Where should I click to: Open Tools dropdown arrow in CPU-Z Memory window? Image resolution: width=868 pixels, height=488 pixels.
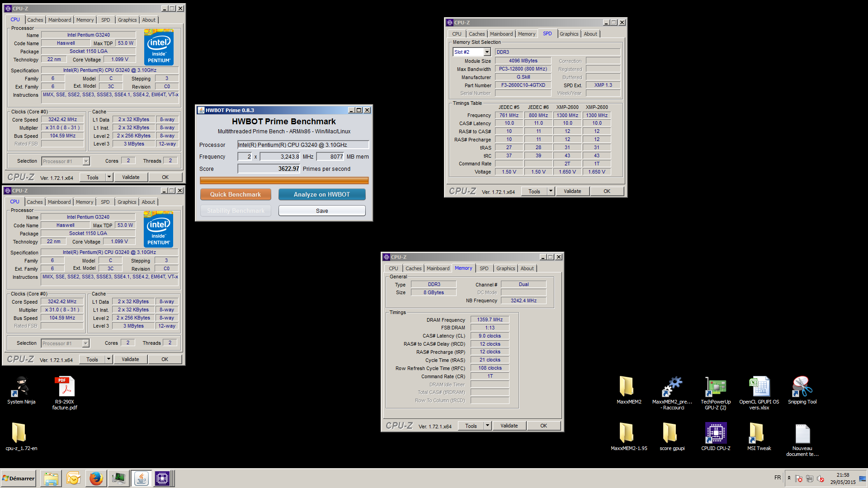coord(487,426)
